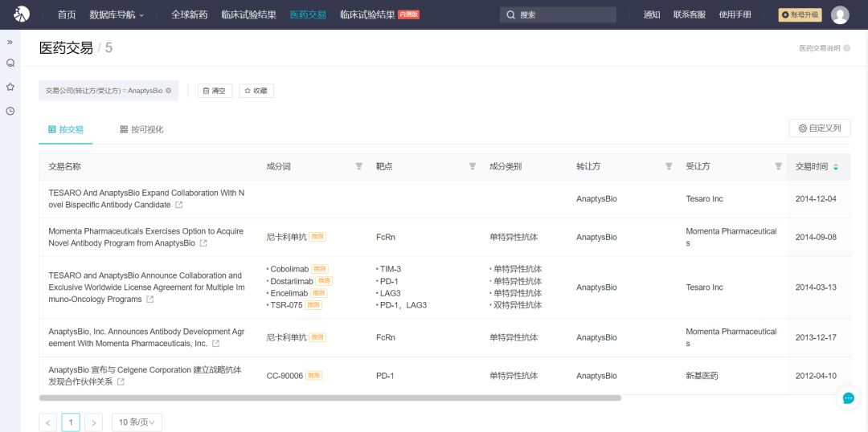Click the search box in header

558,15
